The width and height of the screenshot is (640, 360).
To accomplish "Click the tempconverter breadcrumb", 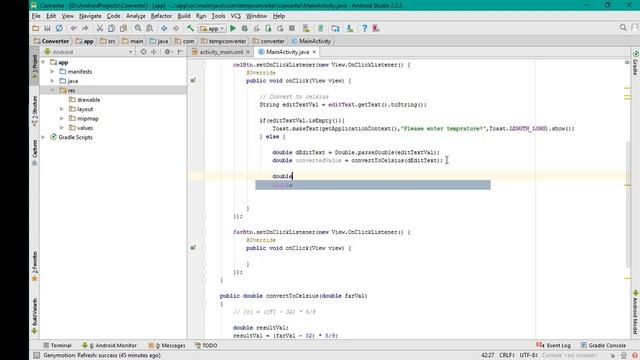I will pos(223,41).
